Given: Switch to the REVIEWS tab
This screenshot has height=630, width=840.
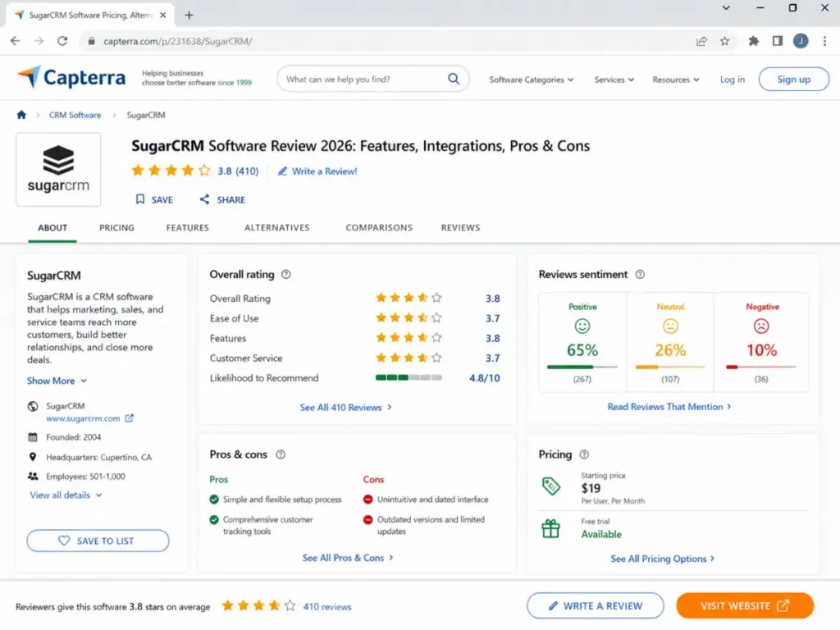Looking at the screenshot, I should click(460, 228).
